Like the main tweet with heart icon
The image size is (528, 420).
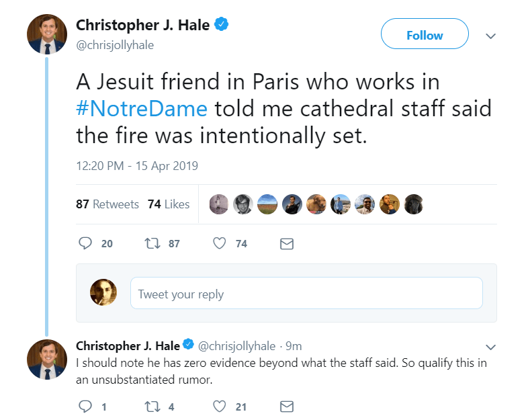(219, 243)
